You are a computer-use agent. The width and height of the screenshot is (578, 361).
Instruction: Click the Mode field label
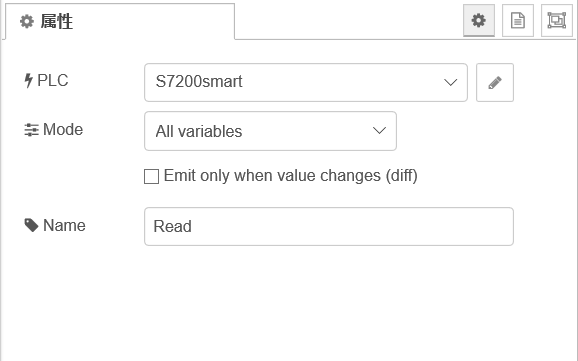coord(63,130)
